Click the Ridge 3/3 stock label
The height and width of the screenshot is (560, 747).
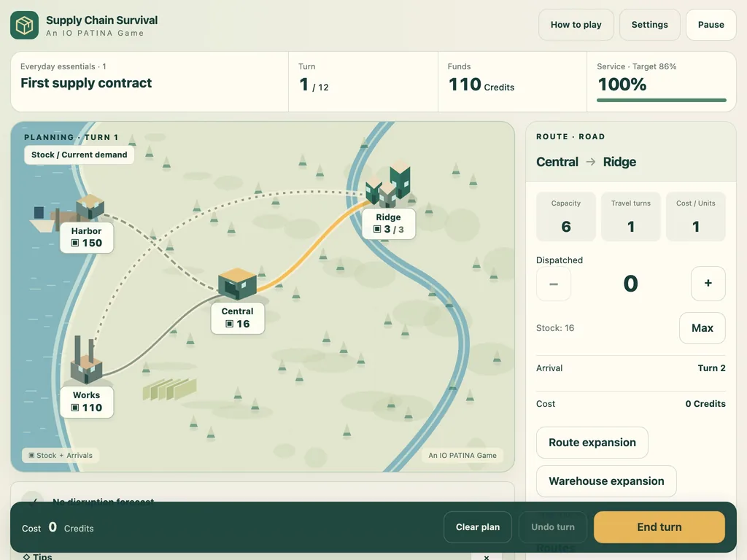click(388, 223)
